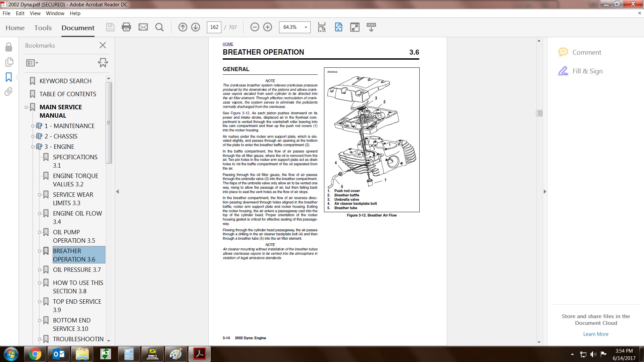Click the Zoom in plus icon
Image resolution: width=644 pixels, height=362 pixels.
tap(268, 27)
